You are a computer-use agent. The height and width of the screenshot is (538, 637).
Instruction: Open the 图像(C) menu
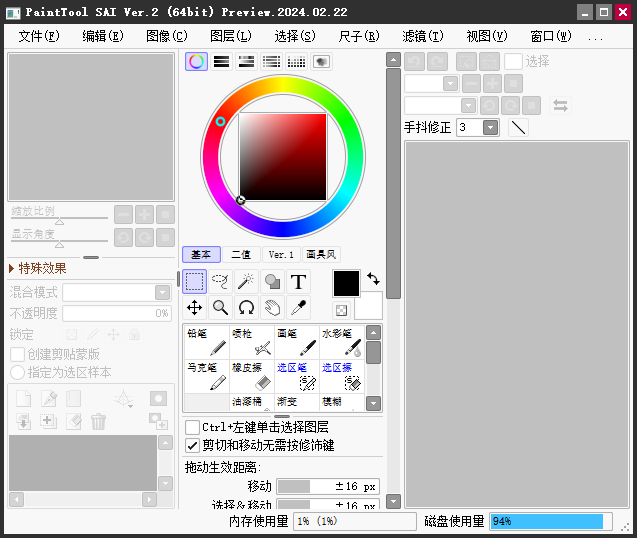tap(167, 36)
